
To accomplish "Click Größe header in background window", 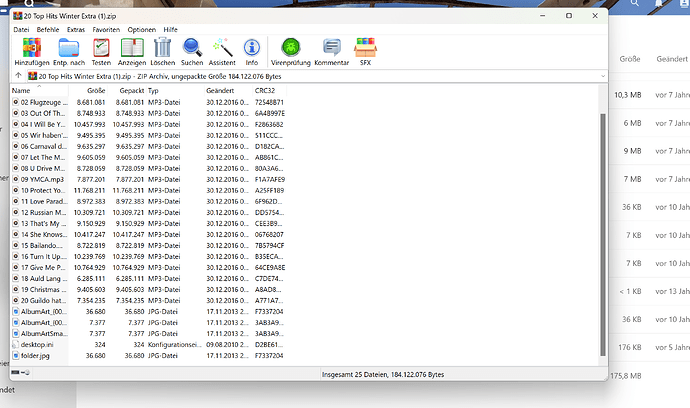I will pyautogui.click(x=630, y=59).
